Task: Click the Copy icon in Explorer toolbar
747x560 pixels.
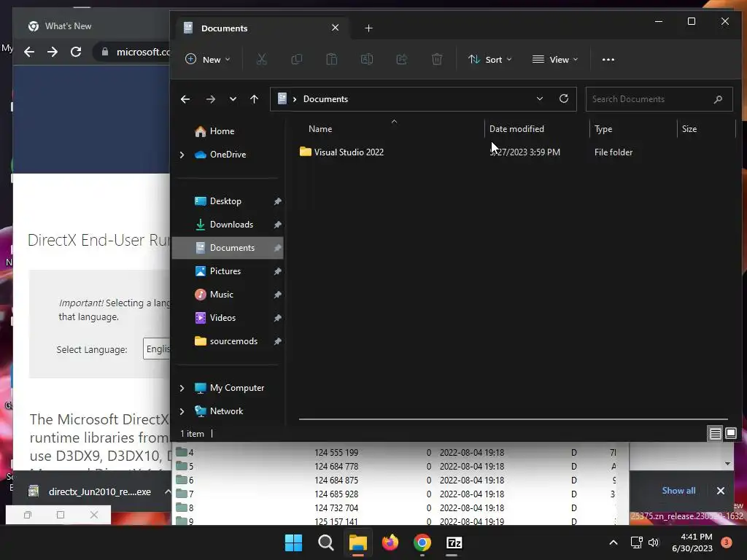Action: coord(296,59)
